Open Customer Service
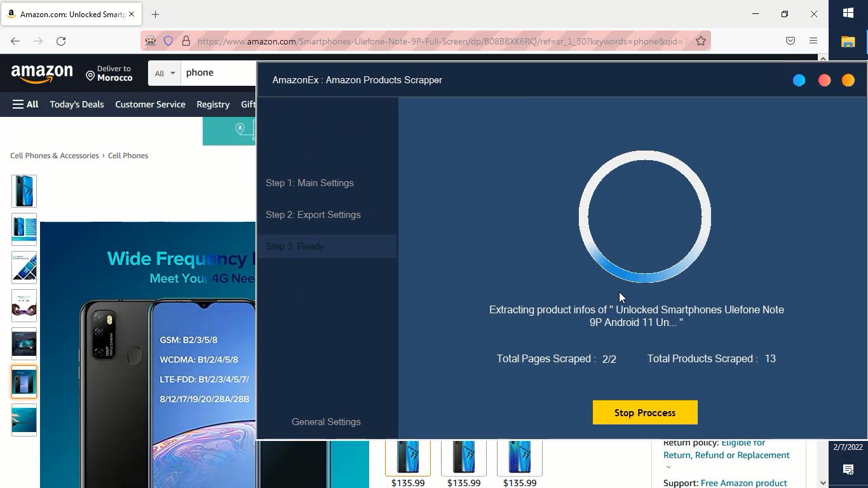 click(150, 104)
